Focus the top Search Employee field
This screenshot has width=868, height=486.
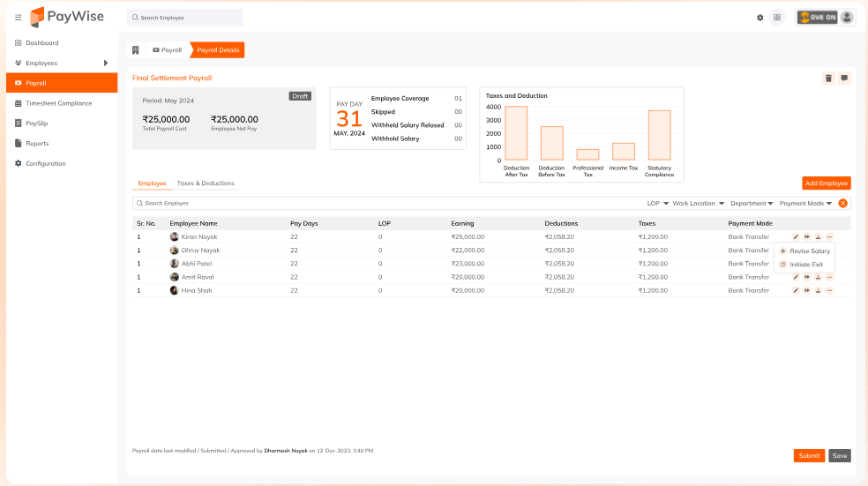coord(185,18)
